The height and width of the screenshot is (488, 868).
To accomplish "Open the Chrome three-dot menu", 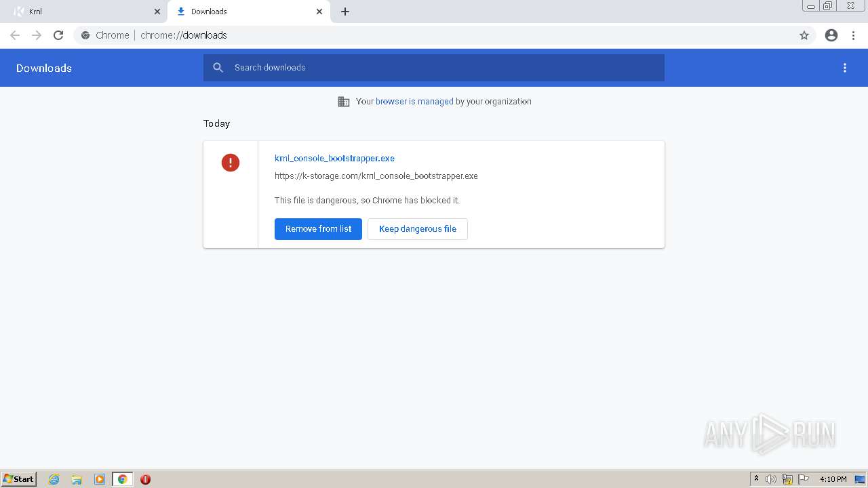I will [x=854, y=35].
